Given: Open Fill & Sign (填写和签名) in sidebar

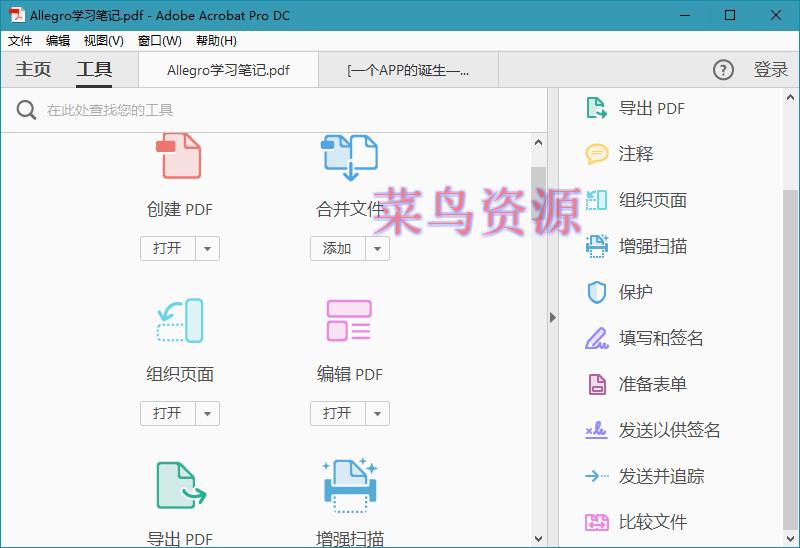Looking at the screenshot, I should (x=660, y=338).
